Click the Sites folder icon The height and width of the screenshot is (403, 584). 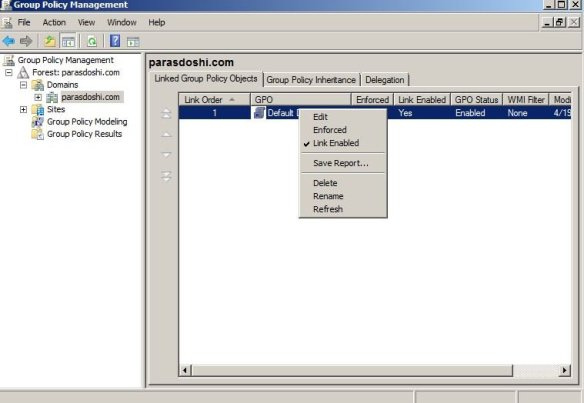point(38,110)
